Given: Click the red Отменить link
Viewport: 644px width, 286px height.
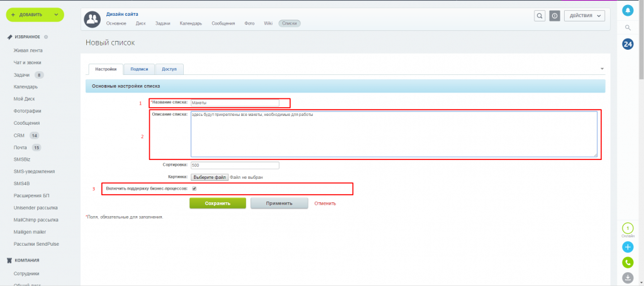Looking at the screenshot, I should pyautogui.click(x=325, y=203).
